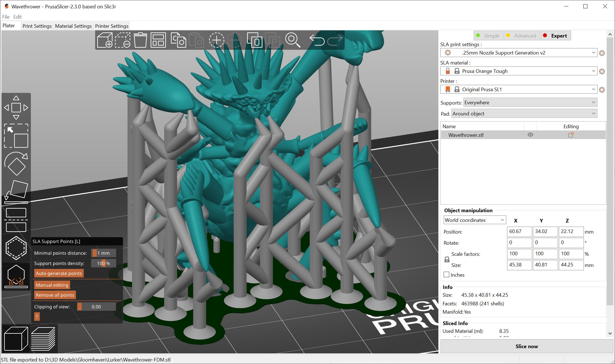Switch to 3D editor view
The width and height of the screenshot is (615, 364).
point(16,338)
